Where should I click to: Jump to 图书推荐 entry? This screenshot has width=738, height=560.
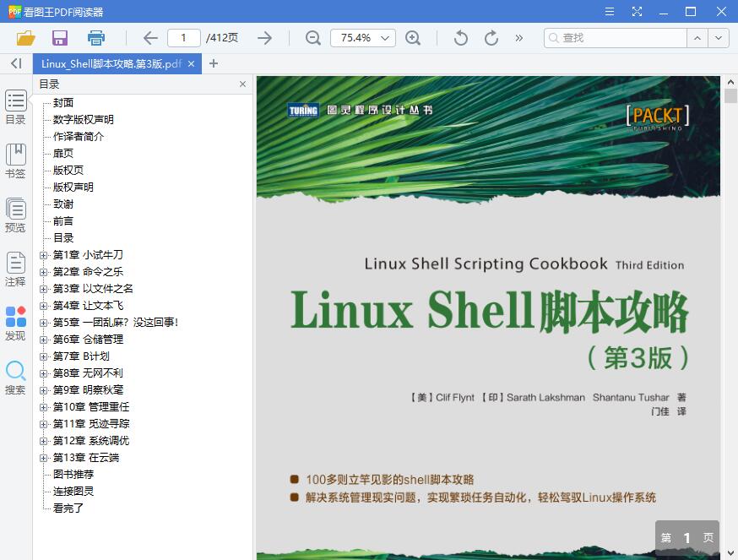[73, 475]
